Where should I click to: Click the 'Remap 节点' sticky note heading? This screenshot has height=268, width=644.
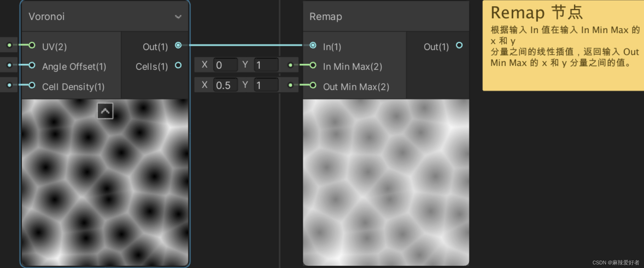(537, 13)
